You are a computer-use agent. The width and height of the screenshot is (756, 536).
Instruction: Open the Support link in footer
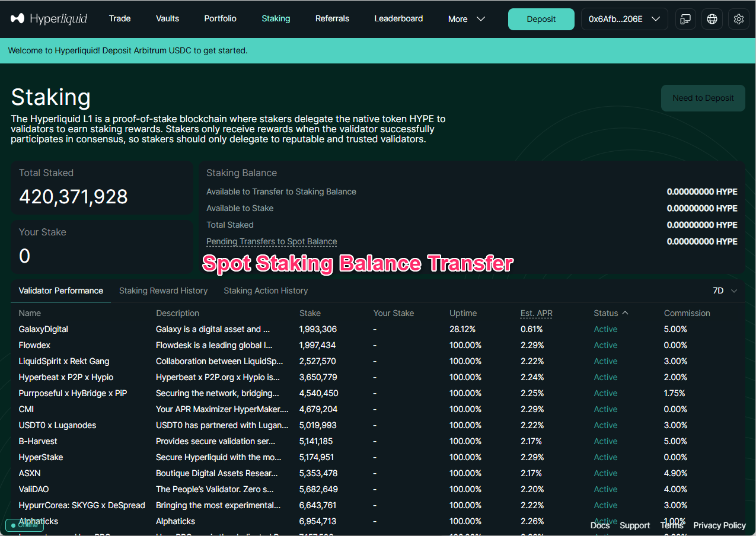(x=634, y=525)
